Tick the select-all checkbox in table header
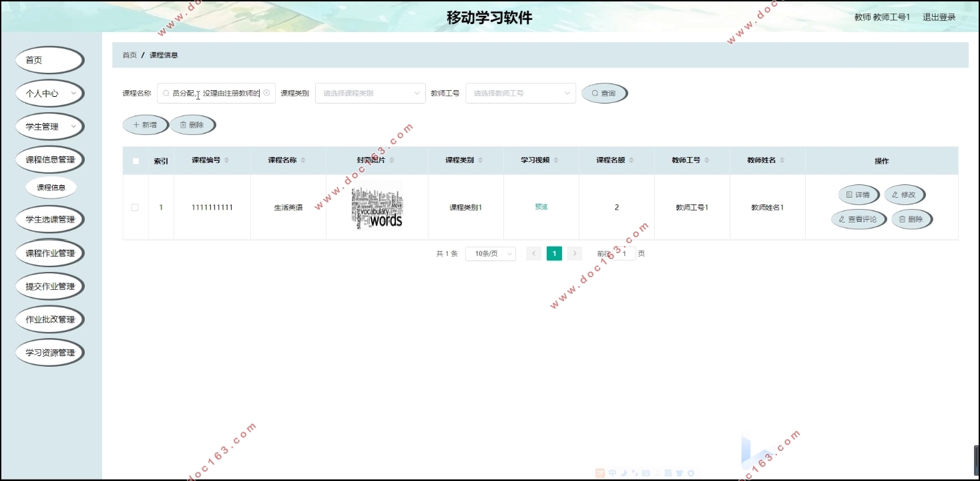 click(136, 161)
